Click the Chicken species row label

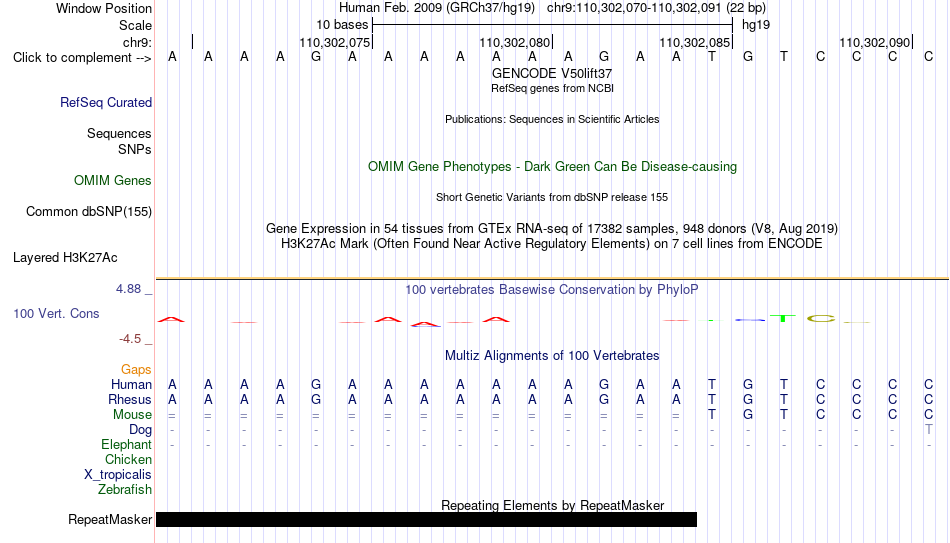pyautogui.click(x=128, y=459)
